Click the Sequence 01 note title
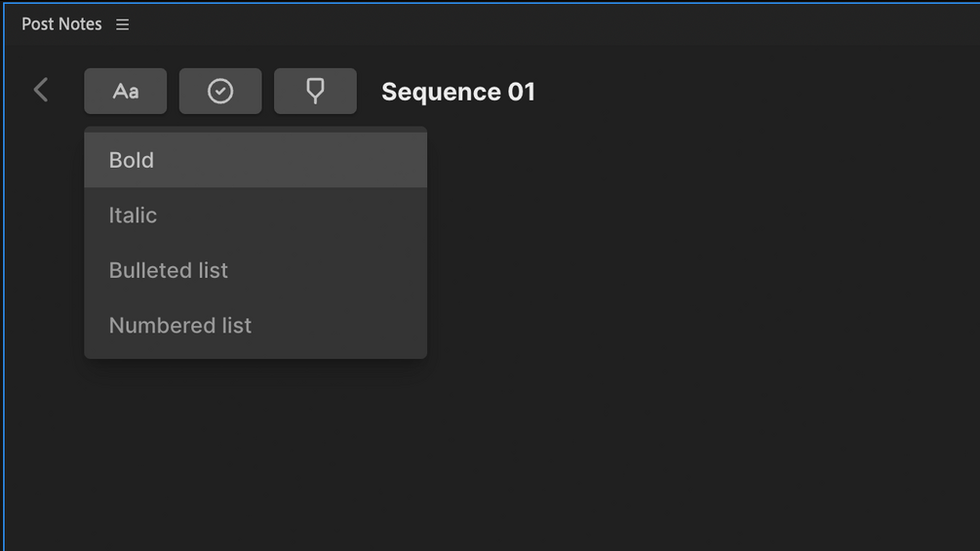Screen dimensions: 980x551 coord(458,92)
